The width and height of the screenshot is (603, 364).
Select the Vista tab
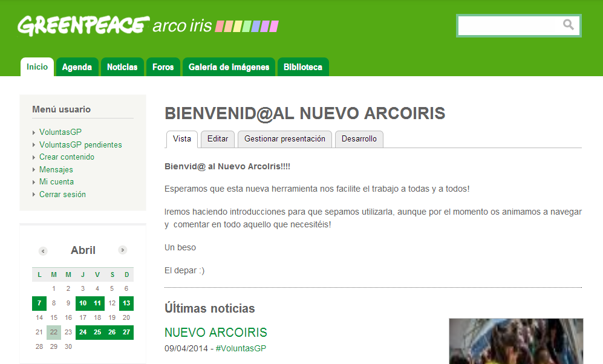[x=182, y=138]
